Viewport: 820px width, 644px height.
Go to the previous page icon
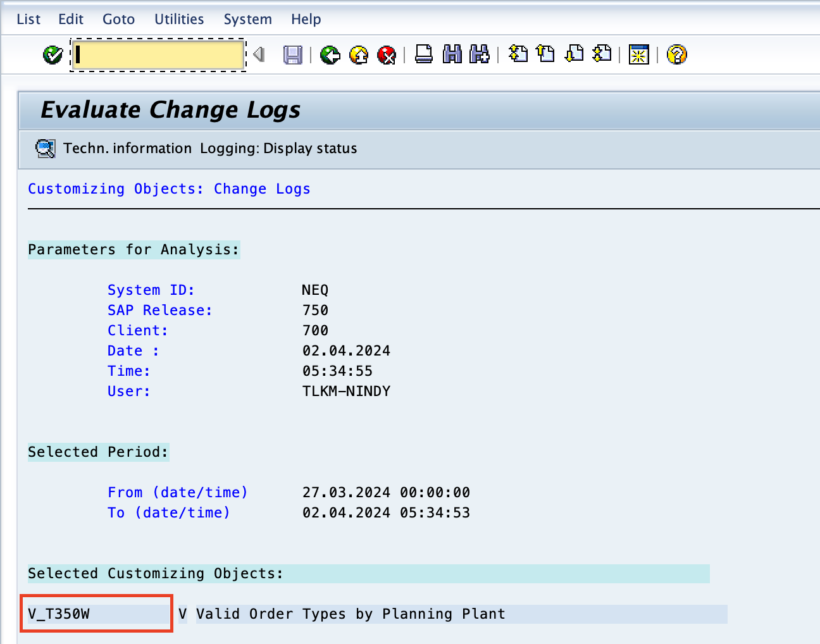[545, 55]
